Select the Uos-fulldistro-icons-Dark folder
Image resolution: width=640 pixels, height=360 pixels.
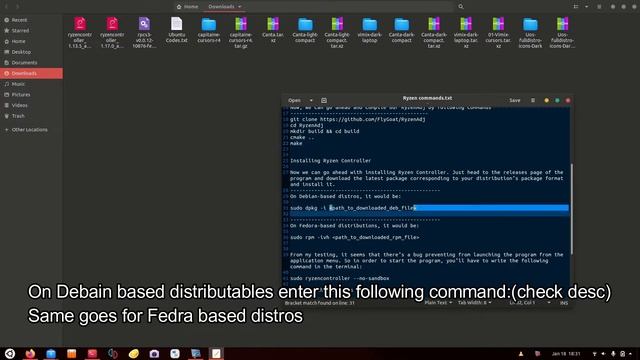pos(530,33)
